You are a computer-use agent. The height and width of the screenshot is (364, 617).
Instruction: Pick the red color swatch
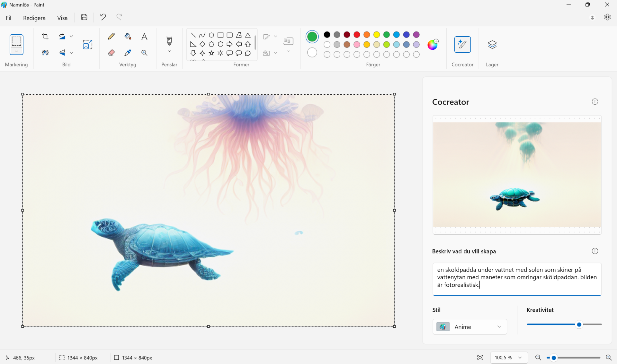click(357, 34)
